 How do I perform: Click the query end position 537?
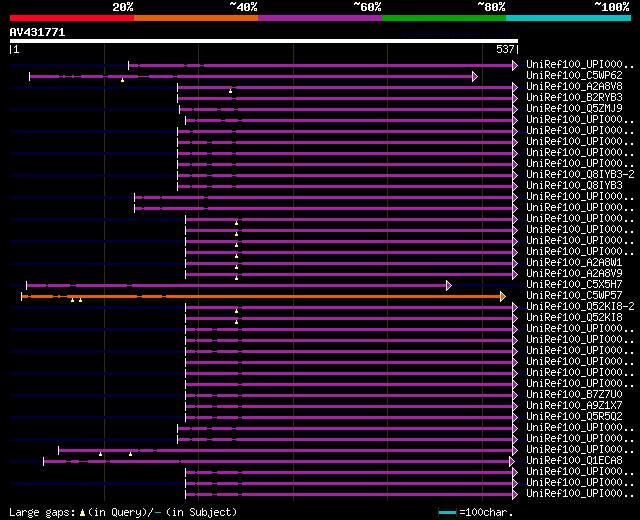(x=505, y=49)
